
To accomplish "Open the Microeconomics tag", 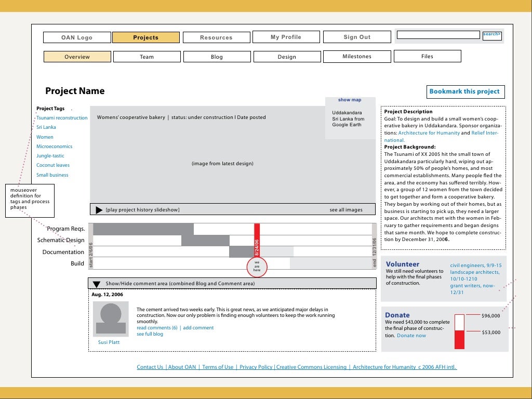I will click(x=54, y=146).
